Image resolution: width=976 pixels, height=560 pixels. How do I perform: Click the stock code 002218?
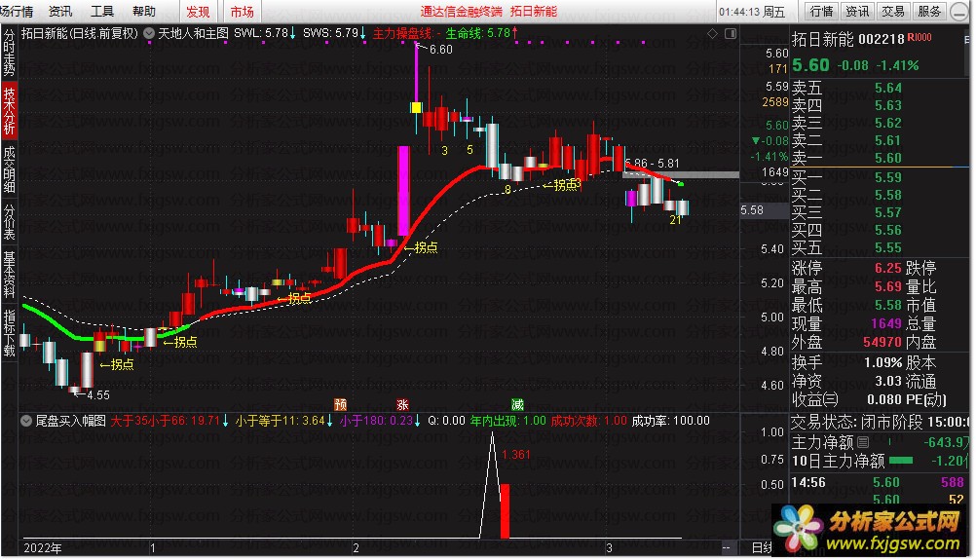(x=882, y=39)
